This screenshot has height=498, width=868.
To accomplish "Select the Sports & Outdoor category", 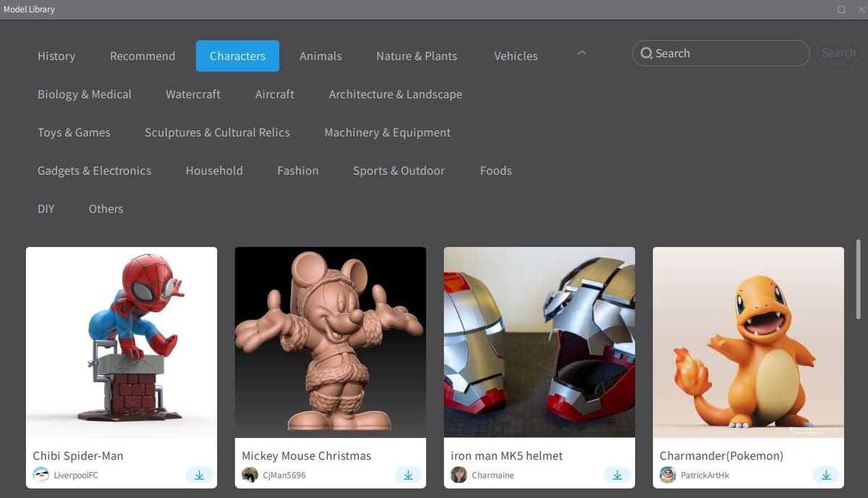I will (399, 171).
